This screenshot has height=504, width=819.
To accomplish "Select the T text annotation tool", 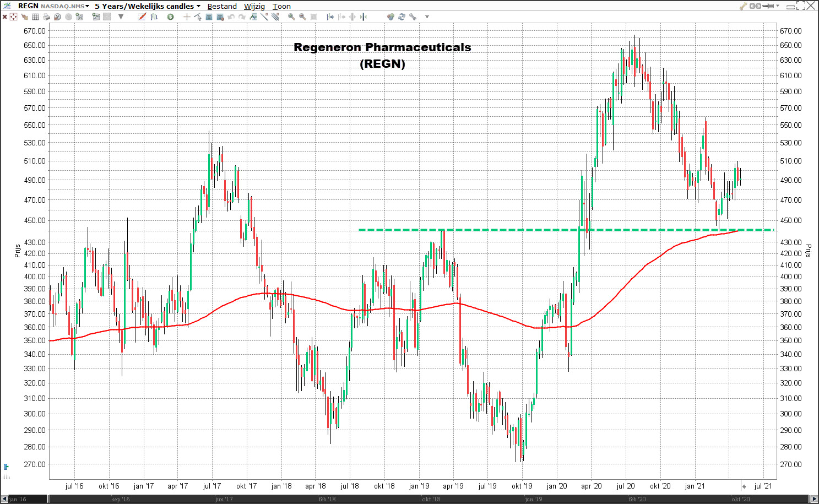I will click(209, 17).
